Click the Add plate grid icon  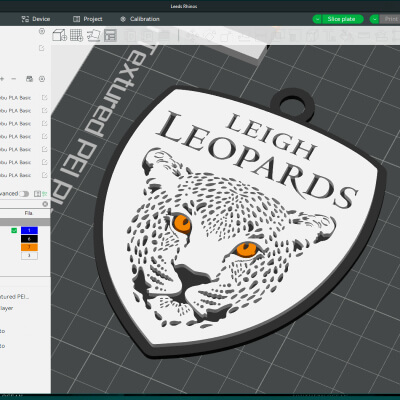click(x=76, y=35)
